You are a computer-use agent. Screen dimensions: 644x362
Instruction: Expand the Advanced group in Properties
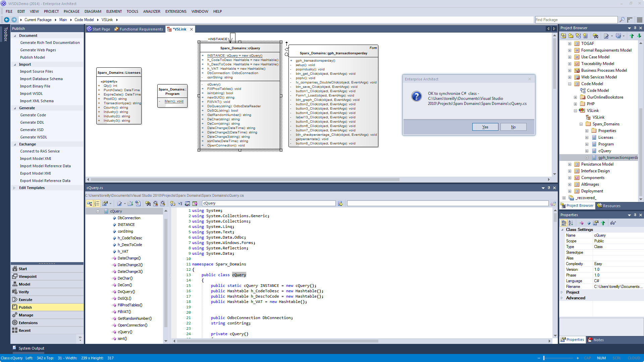(x=562, y=298)
